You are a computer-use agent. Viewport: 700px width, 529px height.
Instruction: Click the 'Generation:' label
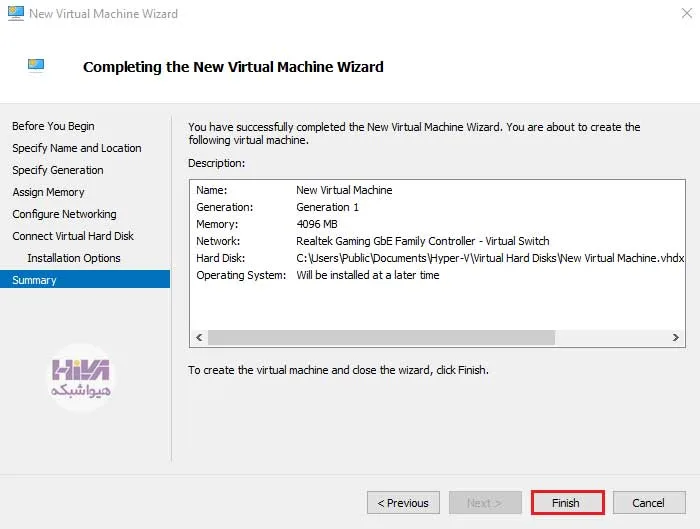coord(225,207)
